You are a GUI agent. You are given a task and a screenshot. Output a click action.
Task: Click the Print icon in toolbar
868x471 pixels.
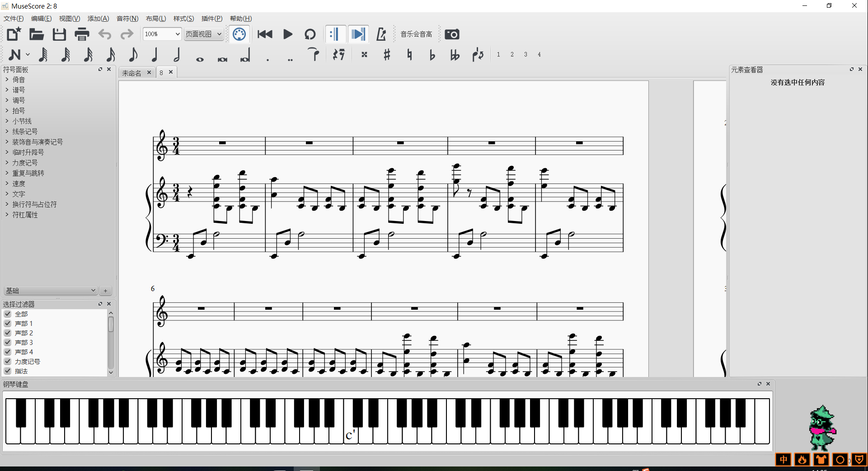pyautogui.click(x=82, y=34)
